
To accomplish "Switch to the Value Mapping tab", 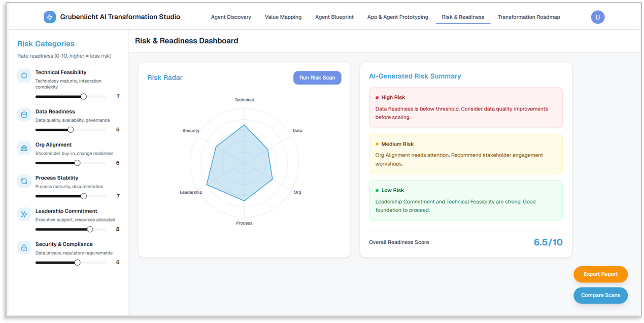I will pyautogui.click(x=283, y=17).
